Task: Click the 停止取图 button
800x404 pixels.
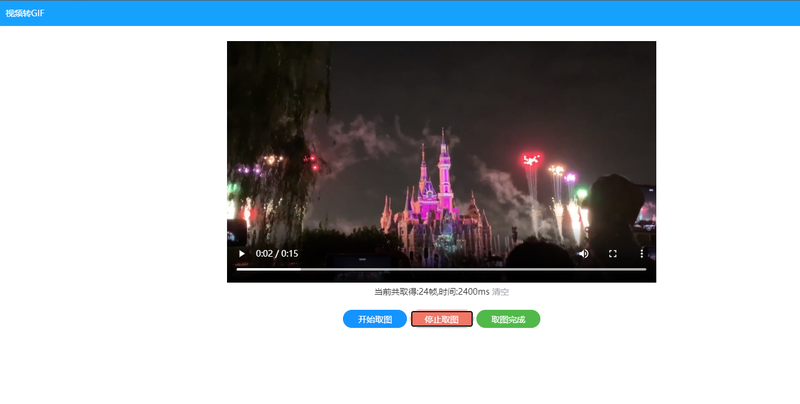Action: point(442,319)
